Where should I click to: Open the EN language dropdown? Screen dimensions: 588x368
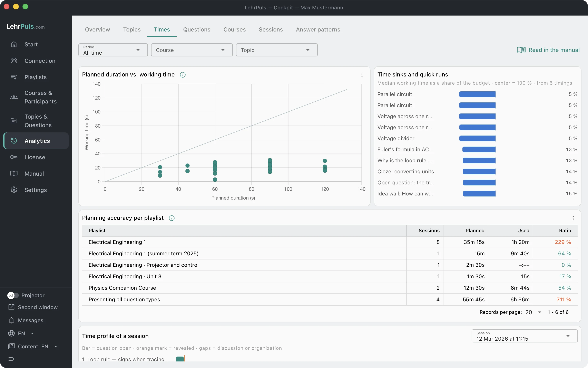[21, 333]
